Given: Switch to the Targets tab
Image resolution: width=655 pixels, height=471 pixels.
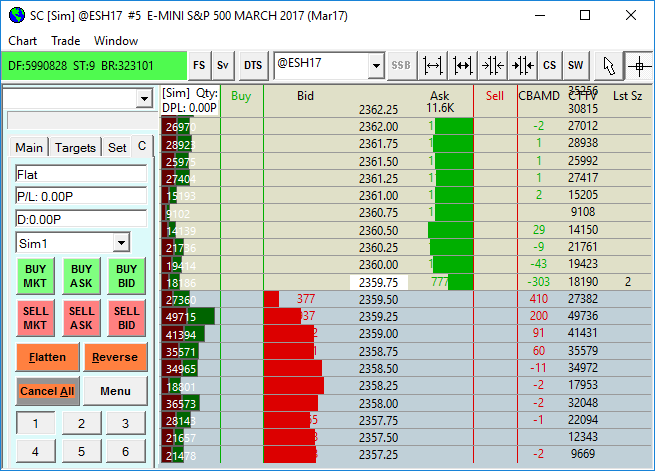Looking at the screenshot, I should (75, 147).
